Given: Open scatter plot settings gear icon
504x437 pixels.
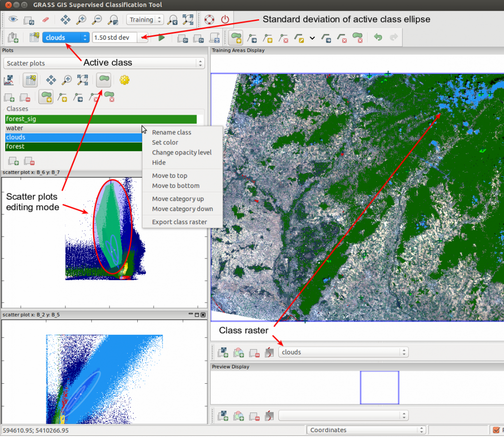Looking at the screenshot, I should click(x=125, y=80).
